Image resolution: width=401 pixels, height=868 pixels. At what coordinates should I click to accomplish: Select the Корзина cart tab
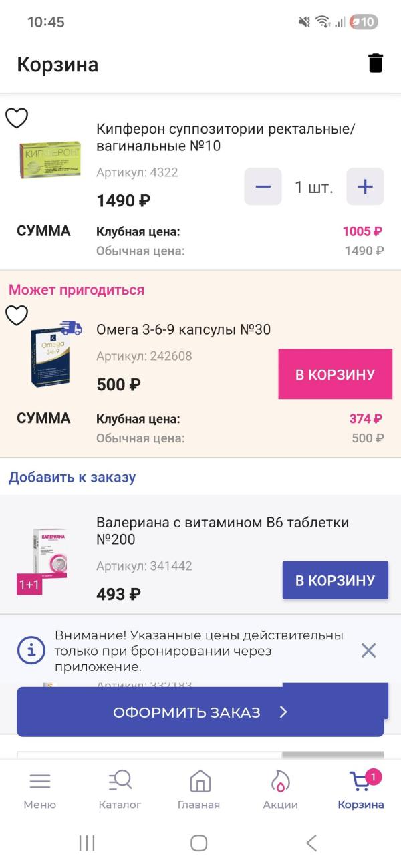point(361,789)
